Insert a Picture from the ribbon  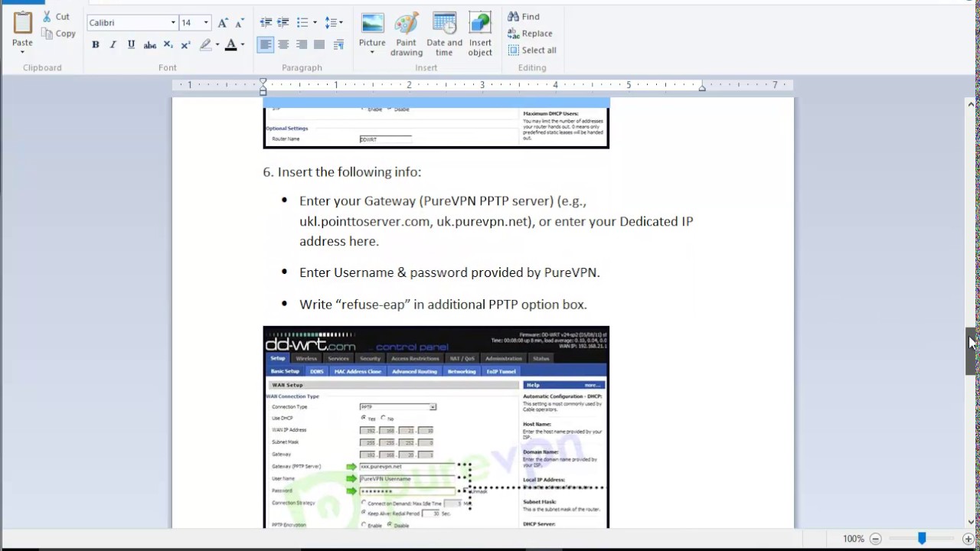tap(372, 29)
